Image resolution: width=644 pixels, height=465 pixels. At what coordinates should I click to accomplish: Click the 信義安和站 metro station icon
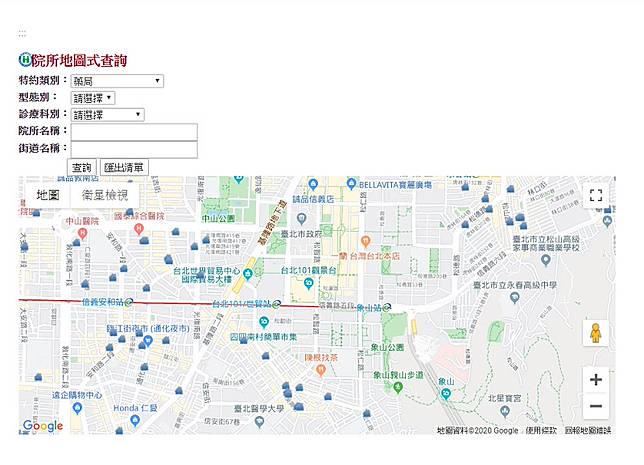tap(129, 302)
